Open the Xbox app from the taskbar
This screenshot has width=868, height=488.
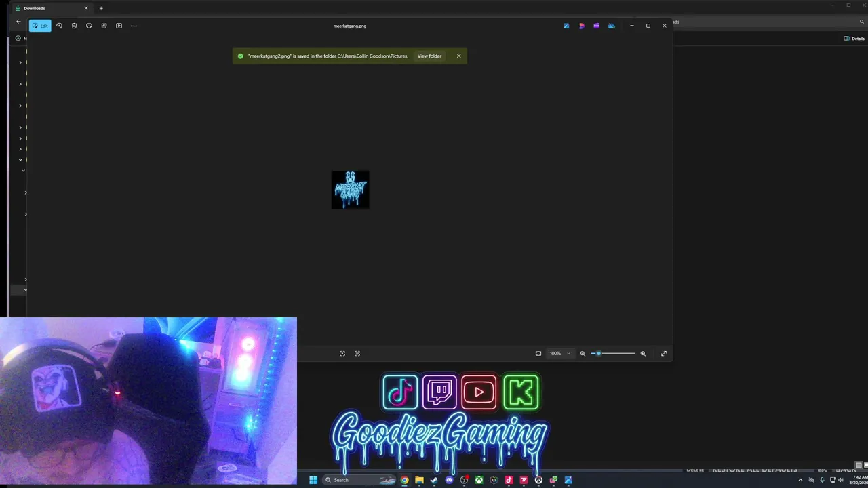point(479,480)
